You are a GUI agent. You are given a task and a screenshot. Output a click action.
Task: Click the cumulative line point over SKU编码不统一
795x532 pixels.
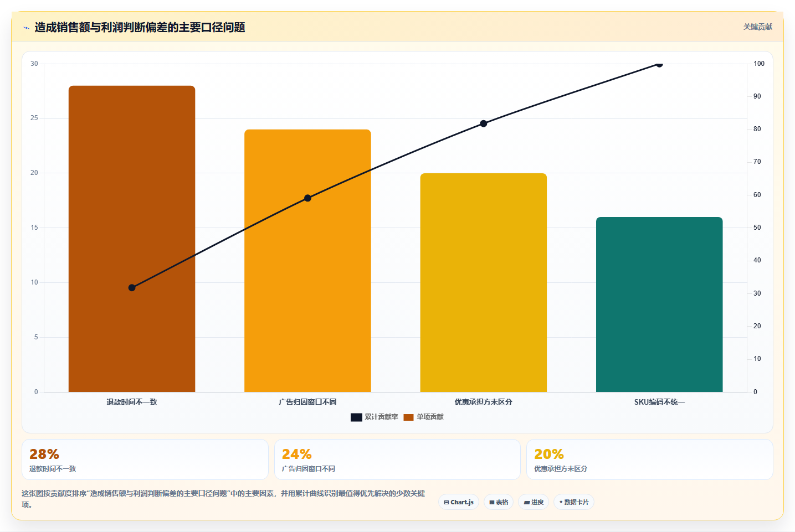pos(659,64)
